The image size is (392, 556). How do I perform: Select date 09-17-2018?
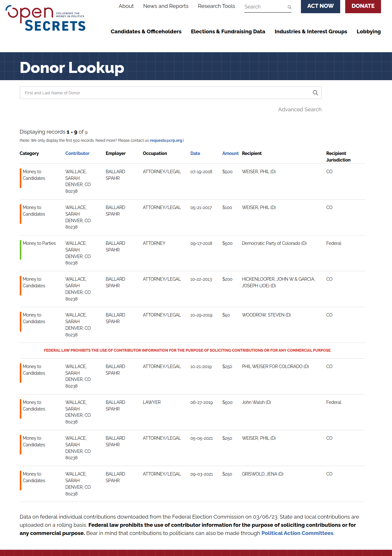201,243
